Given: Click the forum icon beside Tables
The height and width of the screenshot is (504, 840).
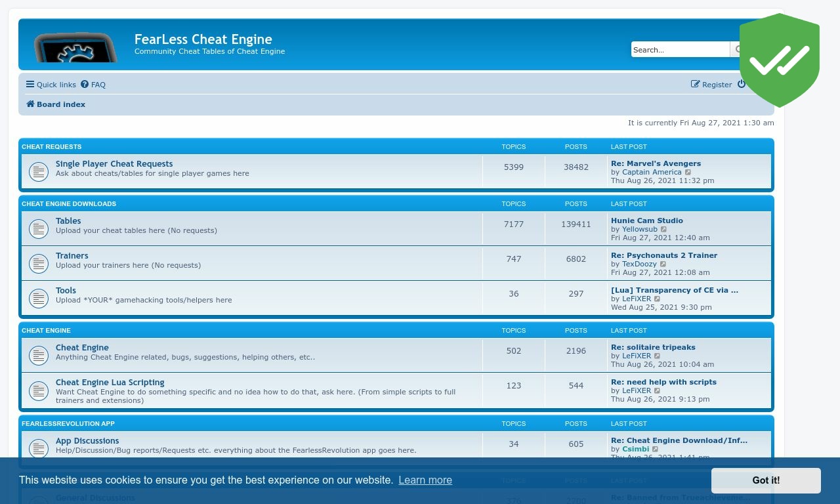Looking at the screenshot, I should [39, 229].
